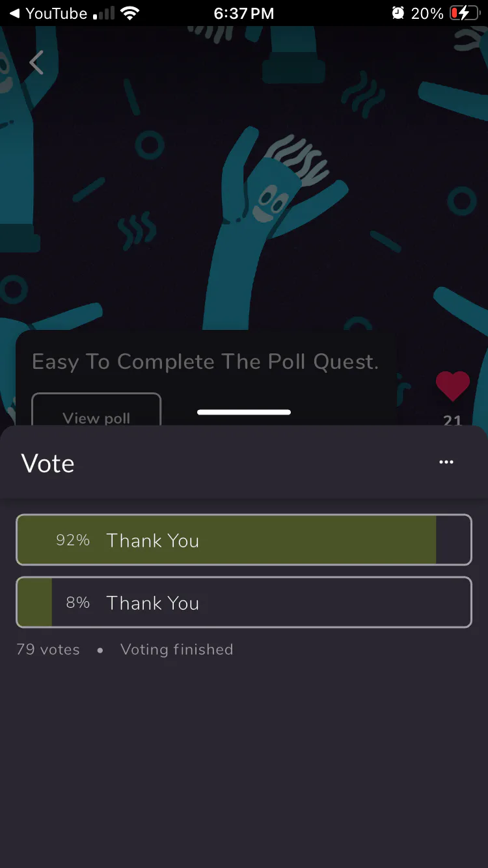Screen dimensions: 488x868
Task: Tap the 21 likes count
Action: 452,420
